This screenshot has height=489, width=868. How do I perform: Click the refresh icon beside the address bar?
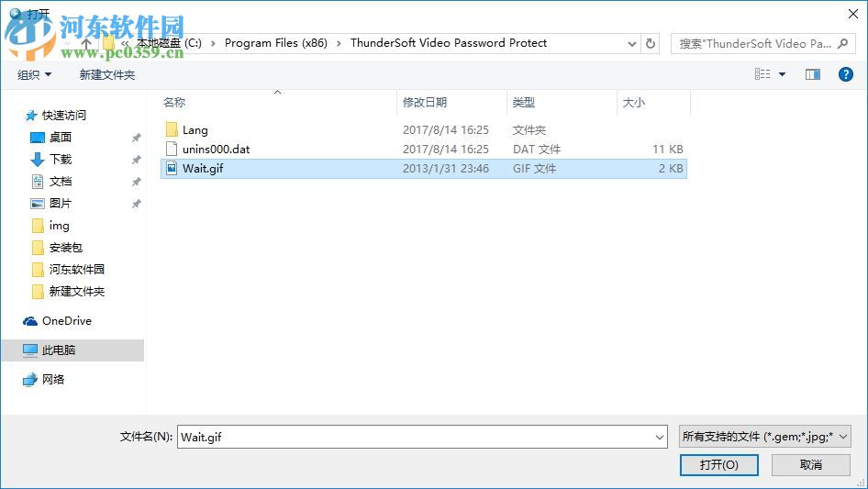click(x=651, y=43)
